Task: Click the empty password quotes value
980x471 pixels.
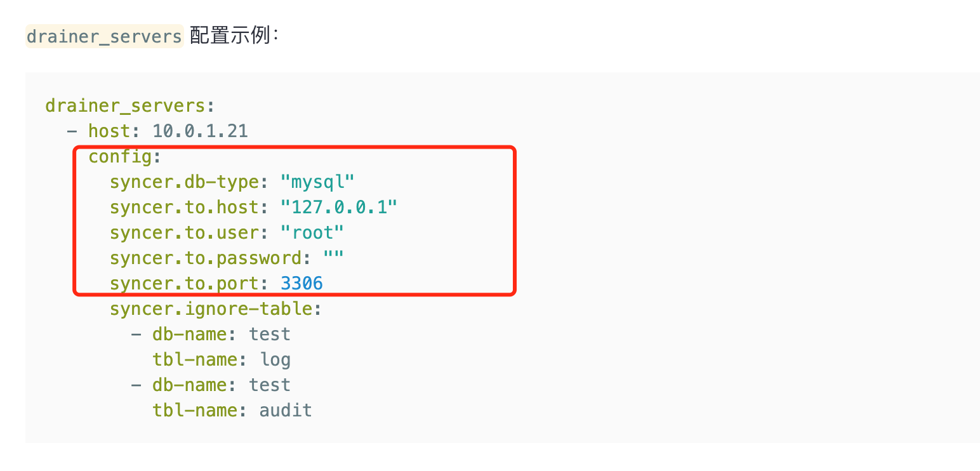Action: click(x=333, y=258)
